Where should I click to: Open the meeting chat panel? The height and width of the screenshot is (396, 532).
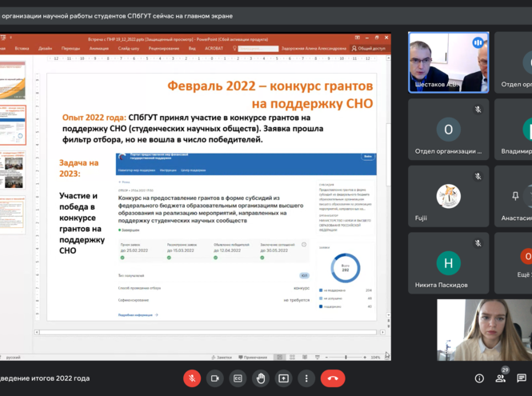[522, 378]
